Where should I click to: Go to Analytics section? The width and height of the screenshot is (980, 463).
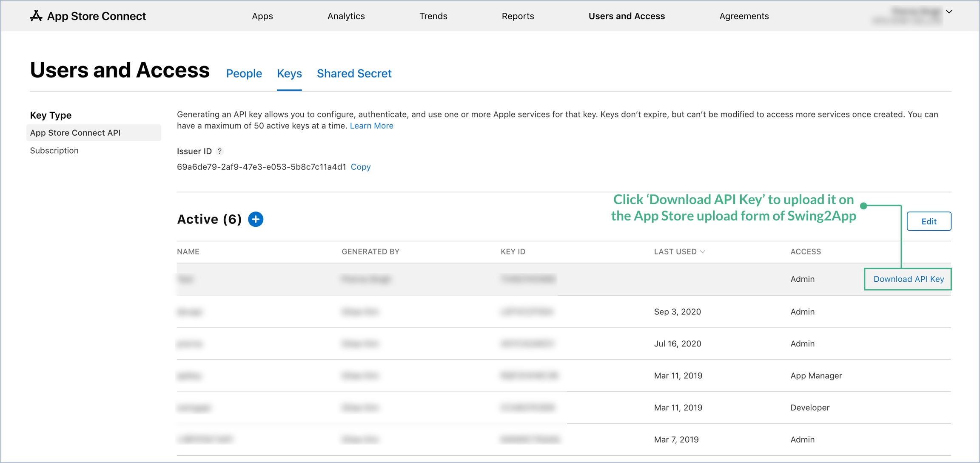tap(346, 16)
